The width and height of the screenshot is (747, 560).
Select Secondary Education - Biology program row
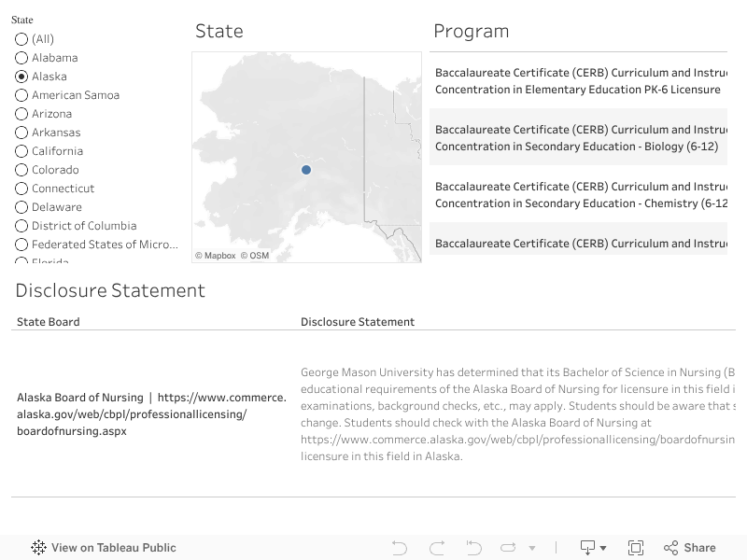[577, 138]
